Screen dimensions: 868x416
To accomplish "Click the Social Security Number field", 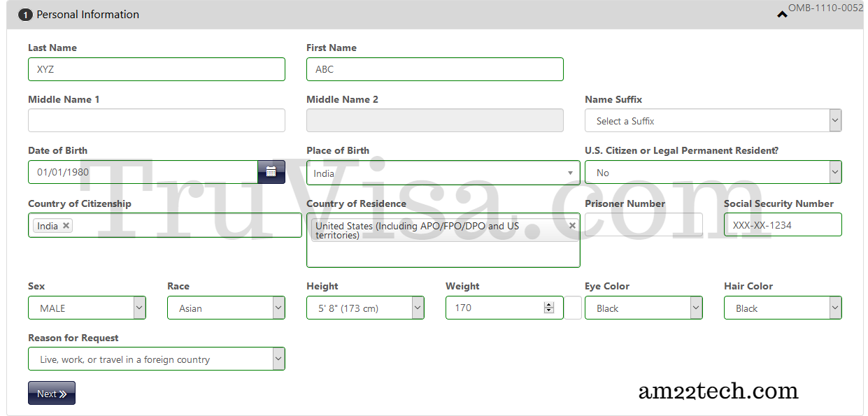I will 783,225.
